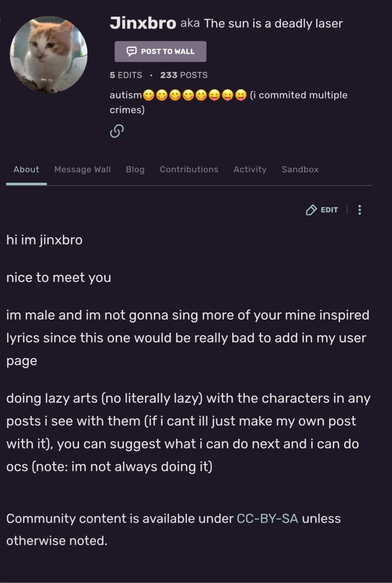View the Activity tab
The height and width of the screenshot is (583, 392).
pos(250,169)
